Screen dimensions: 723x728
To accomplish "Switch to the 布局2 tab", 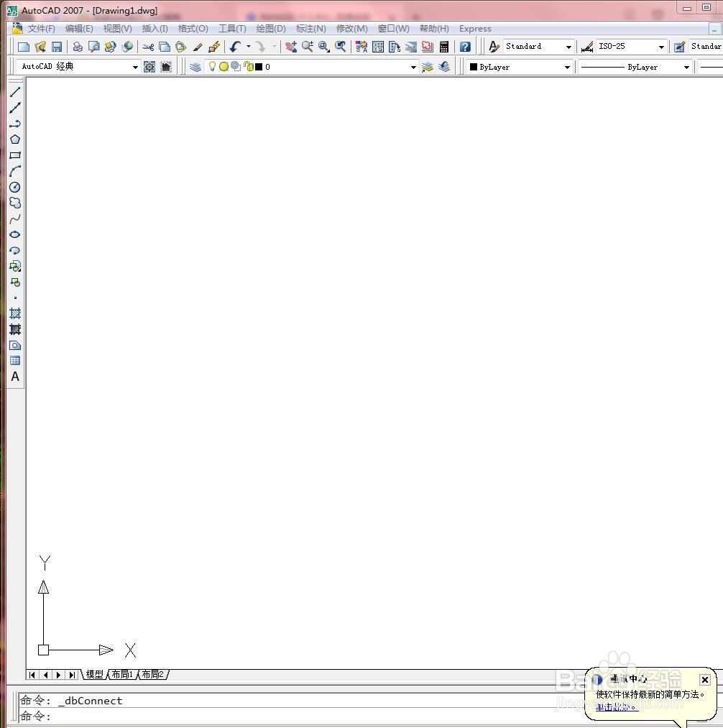I will [x=153, y=674].
